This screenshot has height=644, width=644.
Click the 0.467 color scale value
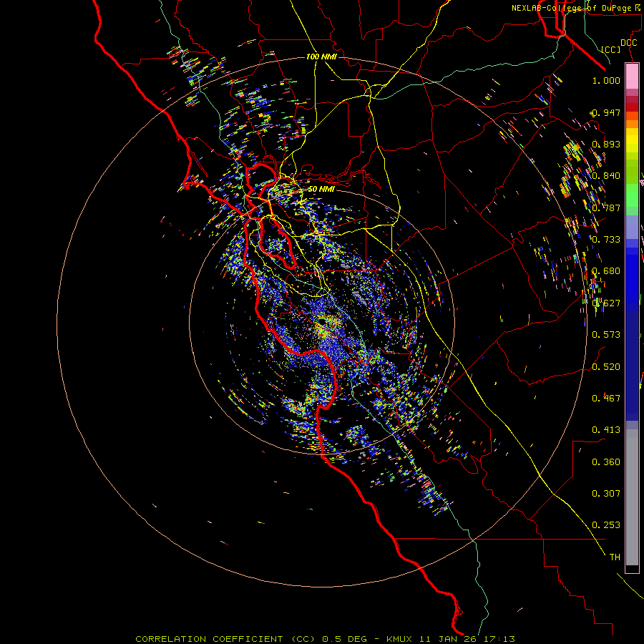tap(606, 398)
